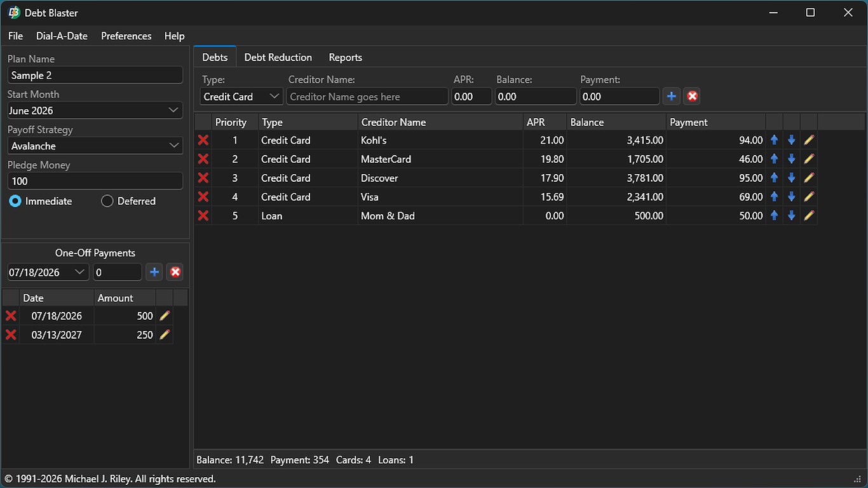Select the Visa APR cell 15.69
This screenshot has height=488, width=868.
pos(545,197)
